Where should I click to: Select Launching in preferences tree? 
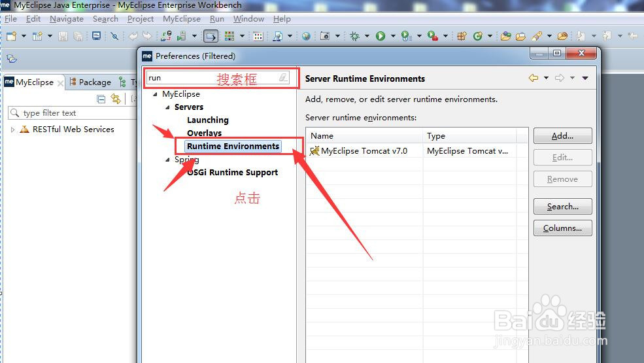pyautogui.click(x=208, y=120)
